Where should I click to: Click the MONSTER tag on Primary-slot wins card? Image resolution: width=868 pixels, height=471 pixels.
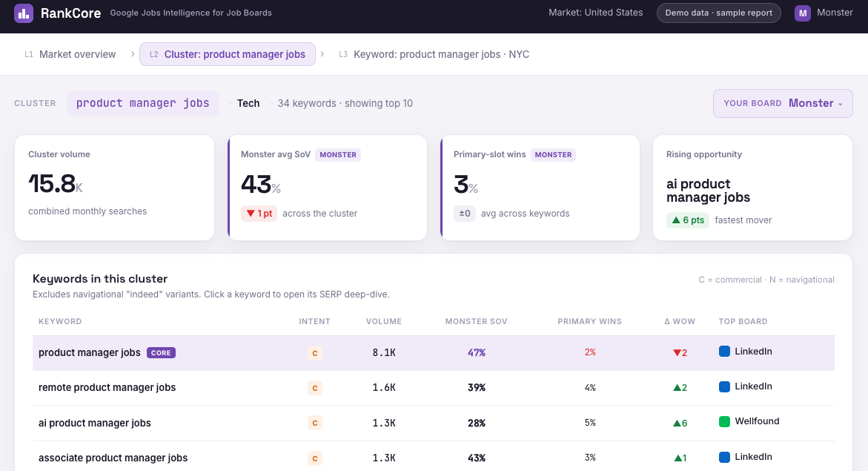pos(553,154)
